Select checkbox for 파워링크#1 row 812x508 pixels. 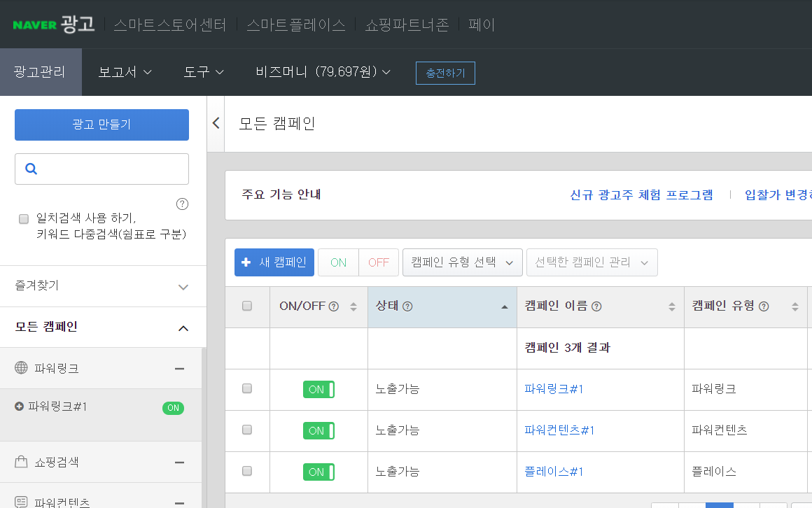247,388
